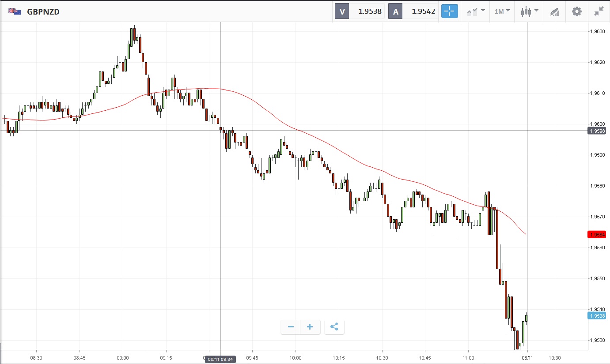Image resolution: width=610 pixels, height=364 pixels.
Task: Zoom out with the minus button
Action: (291, 327)
